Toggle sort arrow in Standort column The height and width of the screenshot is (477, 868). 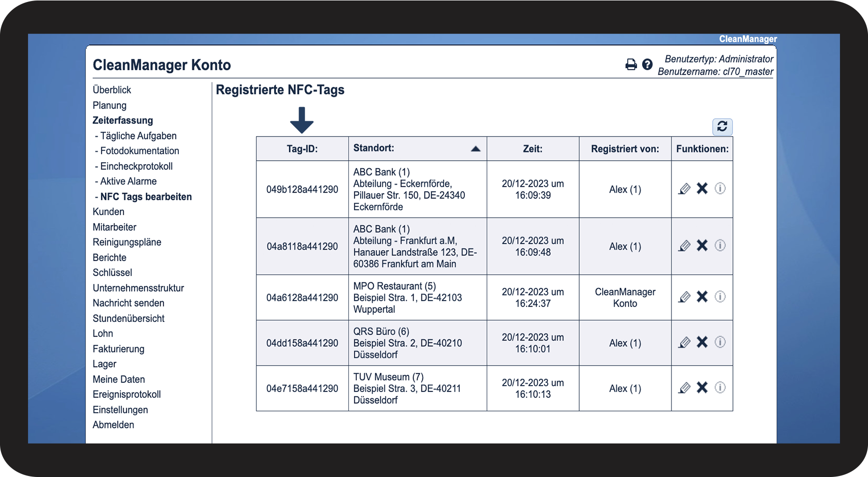point(476,149)
